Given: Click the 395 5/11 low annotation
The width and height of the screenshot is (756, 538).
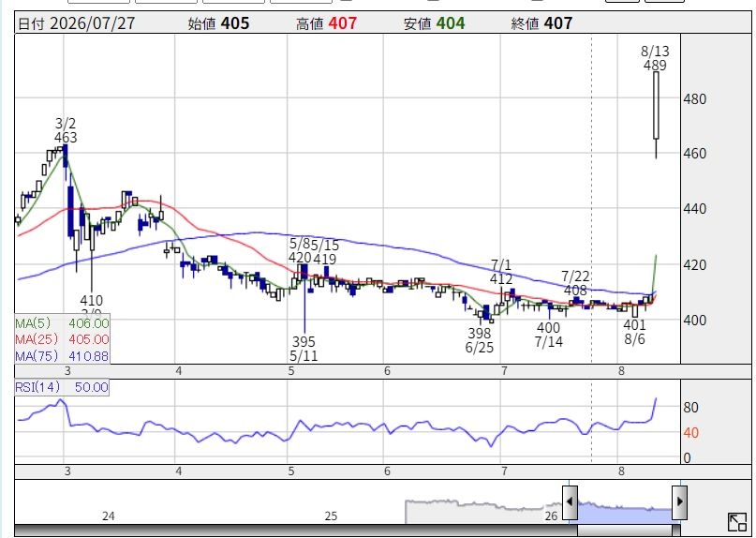Looking at the screenshot, I should tap(304, 349).
